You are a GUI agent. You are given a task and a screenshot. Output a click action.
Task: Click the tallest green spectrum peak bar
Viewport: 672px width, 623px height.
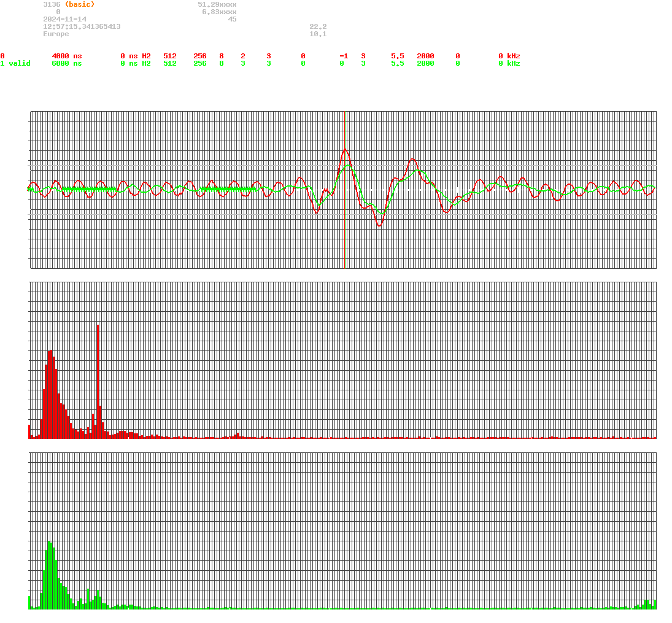(x=50, y=575)
